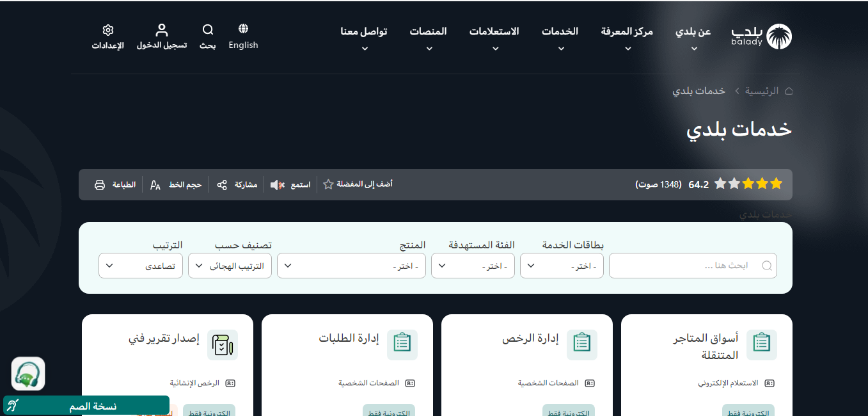Click نسخة الصم button
The height and width of the screenshot is (416, 868).
(86, 406)
